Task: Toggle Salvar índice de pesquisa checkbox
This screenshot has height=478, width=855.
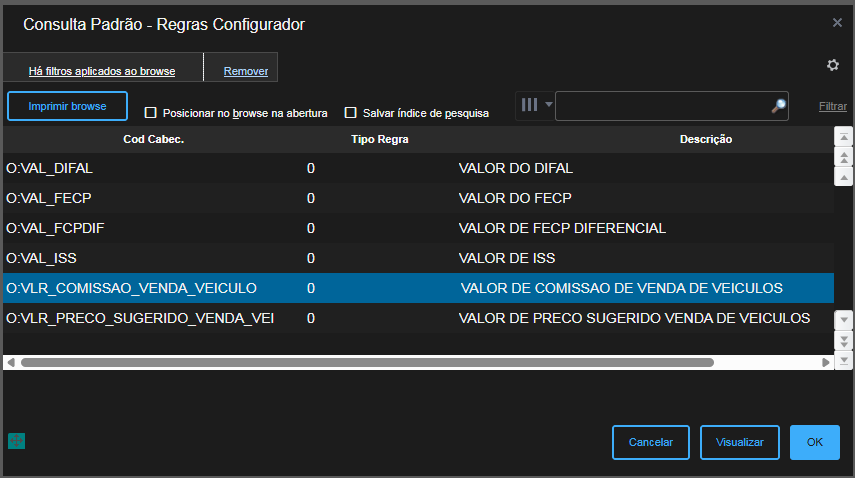Action: [x=351, y=113]
